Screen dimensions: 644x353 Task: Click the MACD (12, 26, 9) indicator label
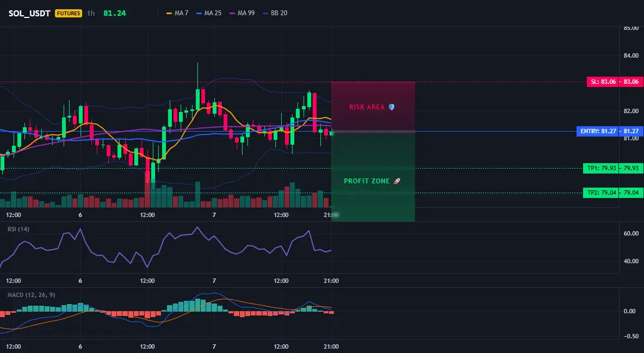click(x=31, y=295)
